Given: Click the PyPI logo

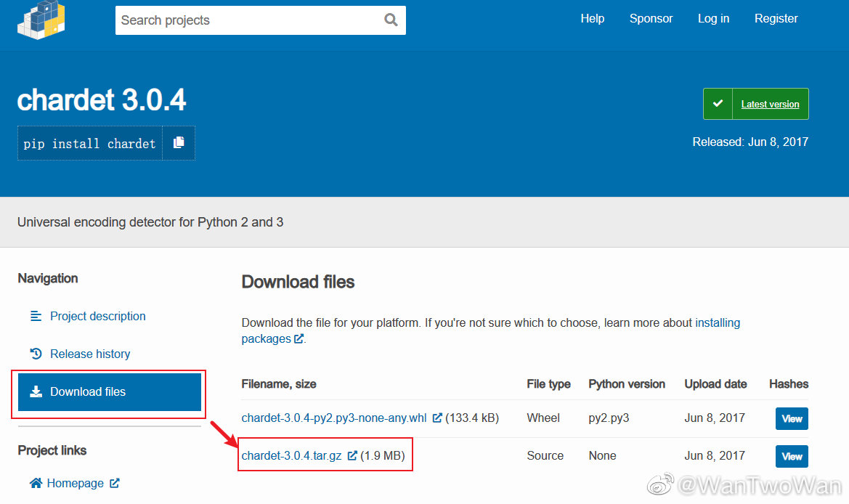Looking at the screenshot, I should [x=41, y=19].
